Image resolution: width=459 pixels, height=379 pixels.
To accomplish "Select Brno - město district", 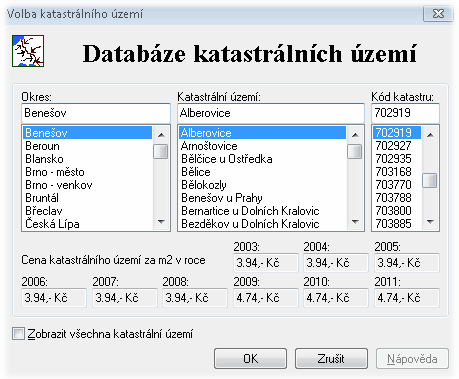I will 87,172.
